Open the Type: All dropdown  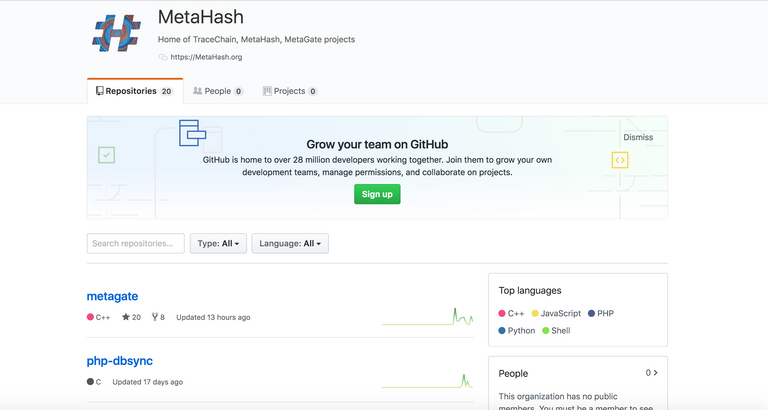point(218,243)
